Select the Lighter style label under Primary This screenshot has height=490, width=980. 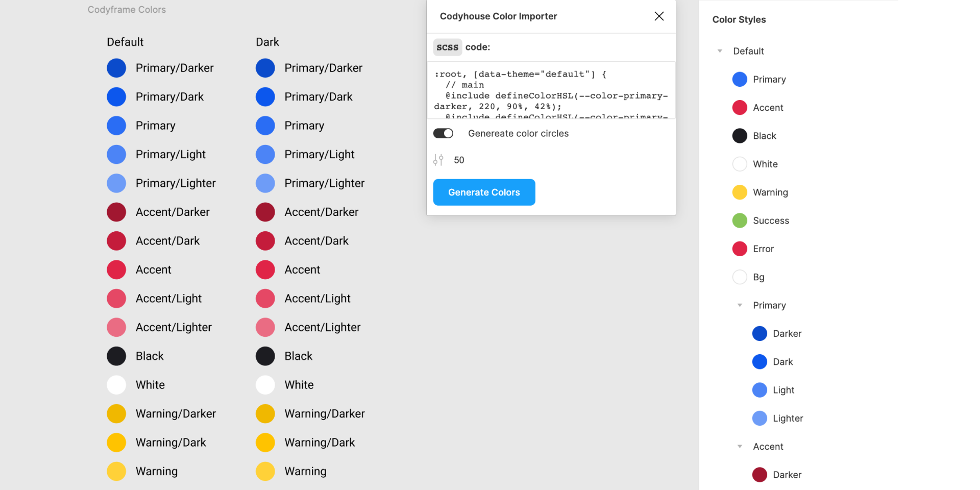[788, 419]
